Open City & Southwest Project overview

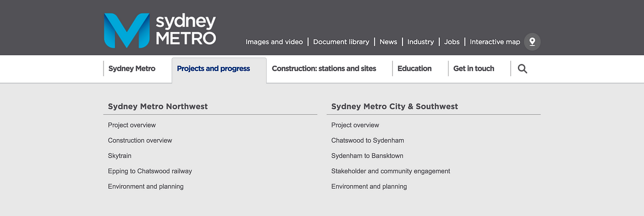[355, 125]
